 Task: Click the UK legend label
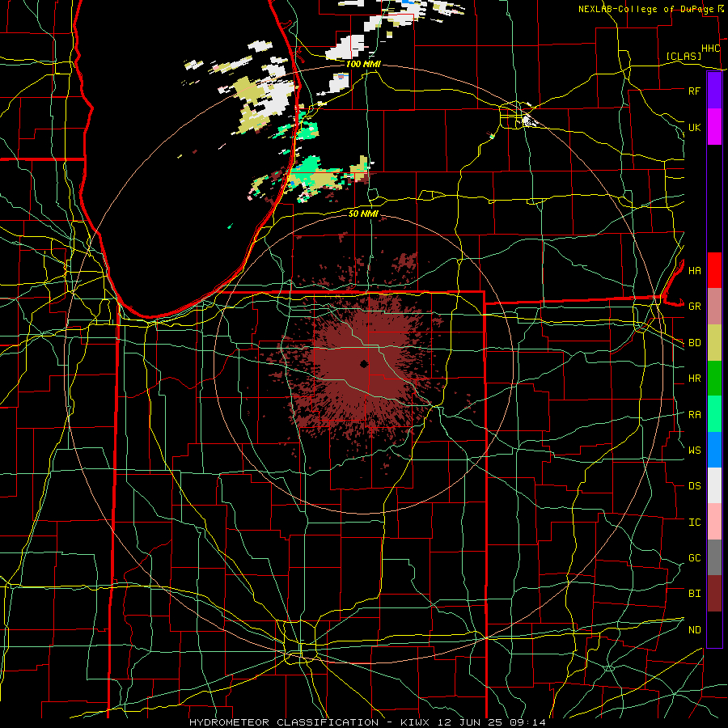click(x=694, y=127)
